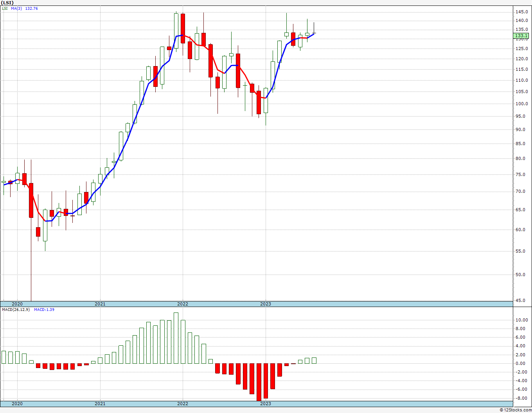The width and height of the screenshot is (532, 413).
Task: Click the 10.00 MACD axis label
Action: point(522,320)
